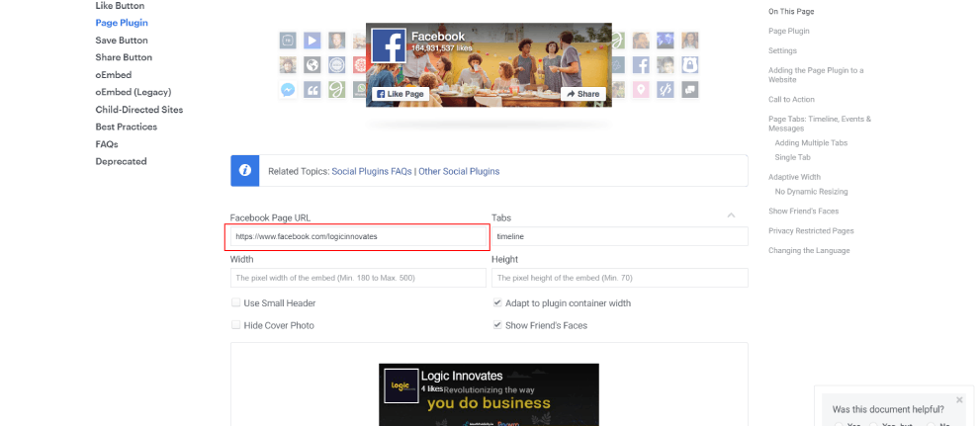Jump to No Dynamic Resizing subsection
The height and width of the screenshot is (426, 980).
click(811, 192)
